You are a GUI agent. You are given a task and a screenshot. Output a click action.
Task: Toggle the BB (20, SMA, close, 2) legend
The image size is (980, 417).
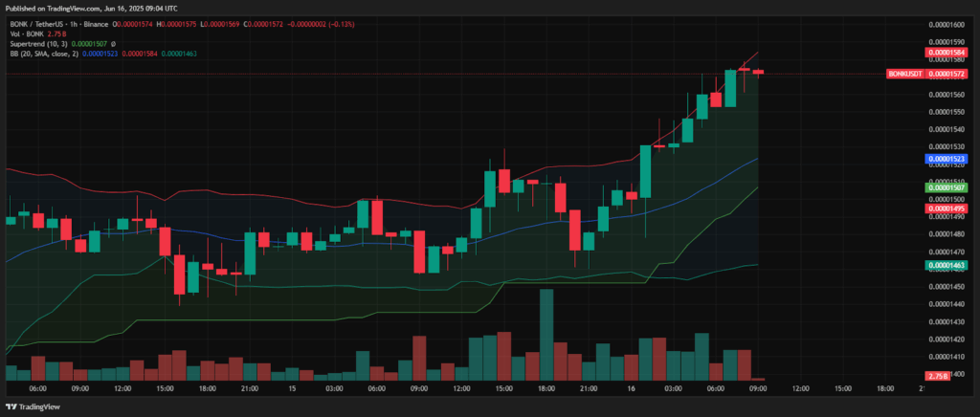coord(44,54)
